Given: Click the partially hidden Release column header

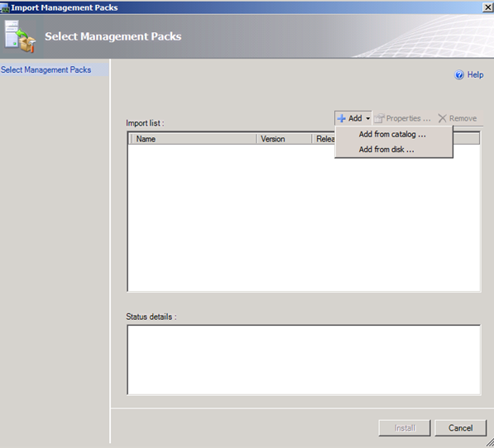Looking at the screenshot, I should pyautogui.click(x=324, y=139).
